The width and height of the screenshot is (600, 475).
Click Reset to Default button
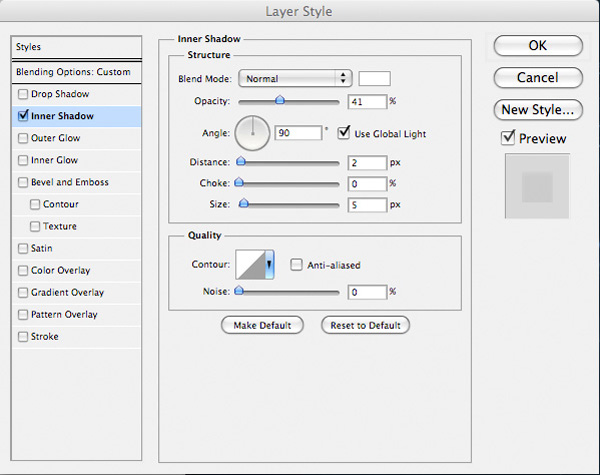pos(365,325)
